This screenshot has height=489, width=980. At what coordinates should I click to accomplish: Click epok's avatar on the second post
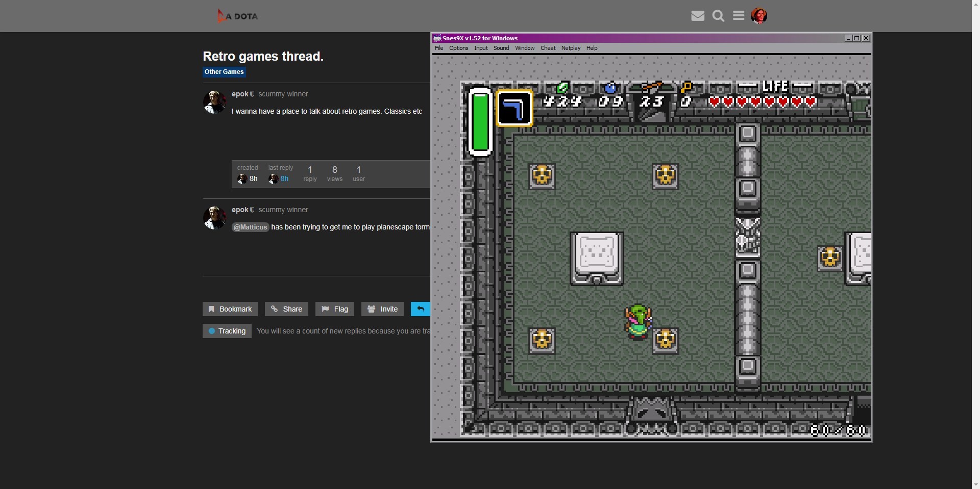pyautogui.click(x=214, y=218)
